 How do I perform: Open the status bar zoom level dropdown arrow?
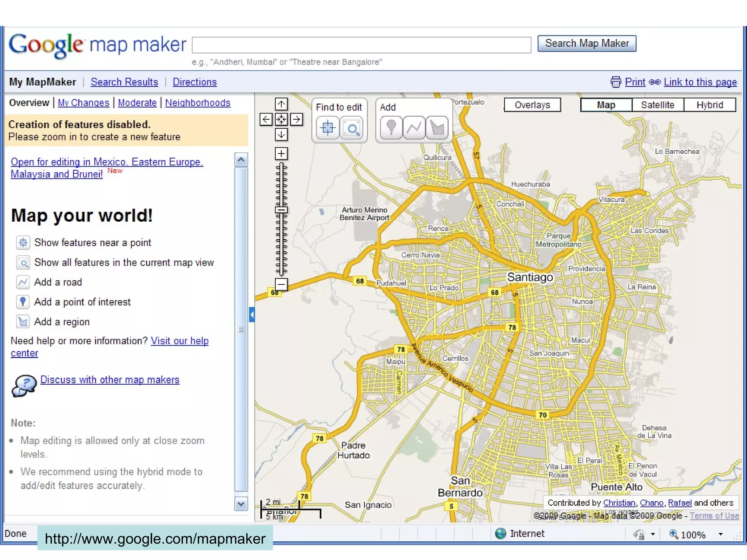point(720,534)
